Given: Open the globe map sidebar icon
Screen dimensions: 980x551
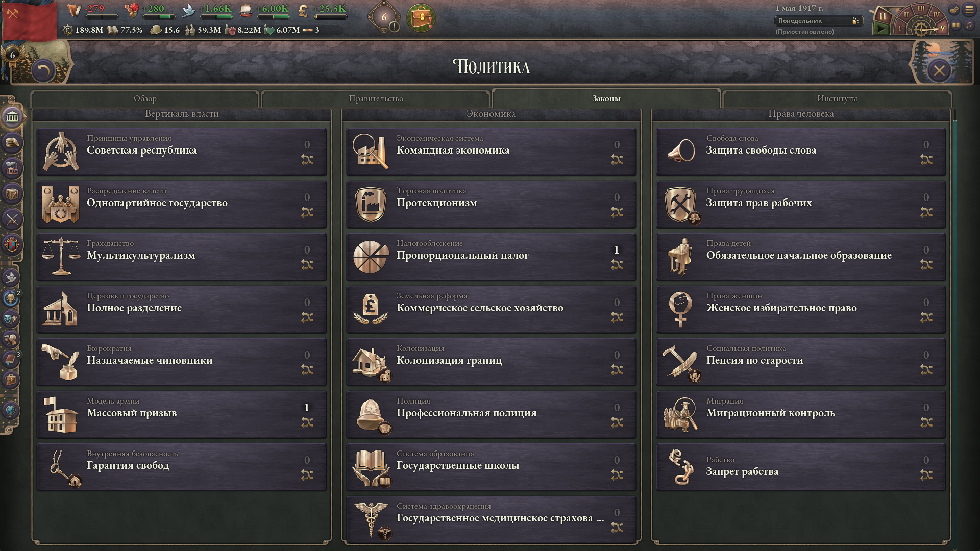Looking at the screenshot, I should (11, 410).
